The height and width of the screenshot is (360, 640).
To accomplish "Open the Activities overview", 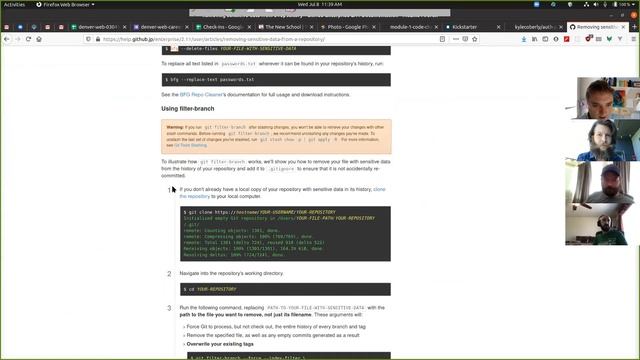I will click(14, 4).
